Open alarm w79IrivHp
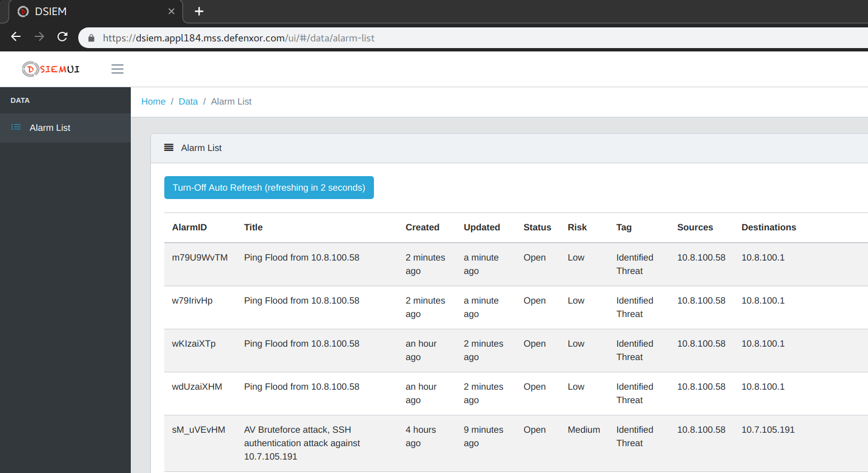 pyautogui.click(x=192, y=301)
